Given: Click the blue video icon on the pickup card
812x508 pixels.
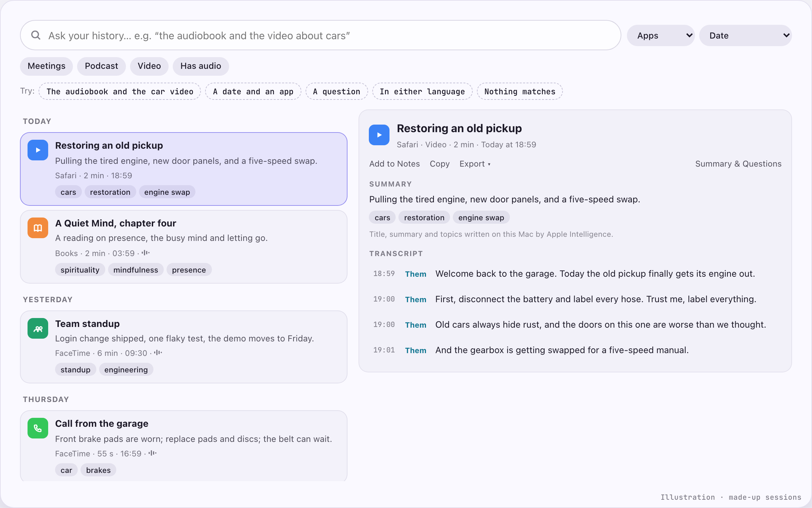Looking at the screenshot, I should click(38, 150).
